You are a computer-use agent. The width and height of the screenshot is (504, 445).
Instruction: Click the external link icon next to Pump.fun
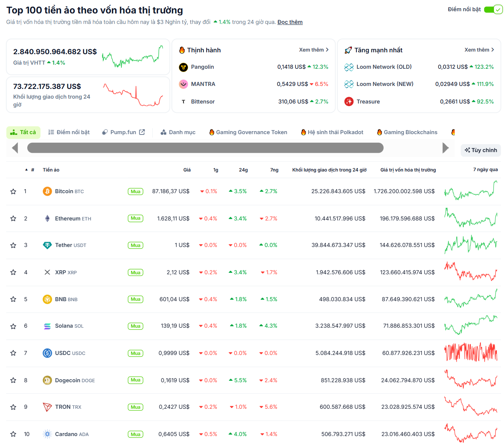tap(142, 132)
